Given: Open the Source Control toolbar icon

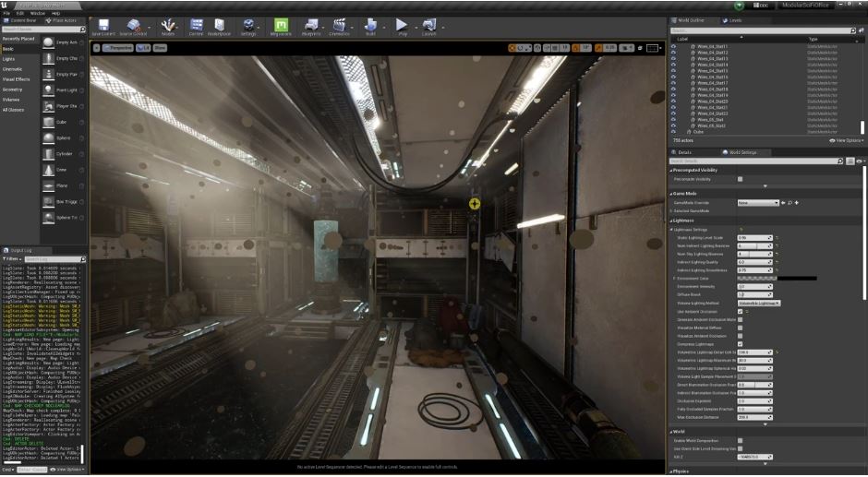Looking at the screenshot, I should click(x=133, y=26).
